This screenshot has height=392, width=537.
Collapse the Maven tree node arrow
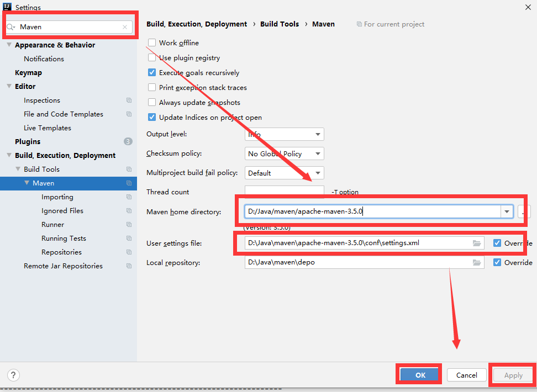click(x=27, y=183)
